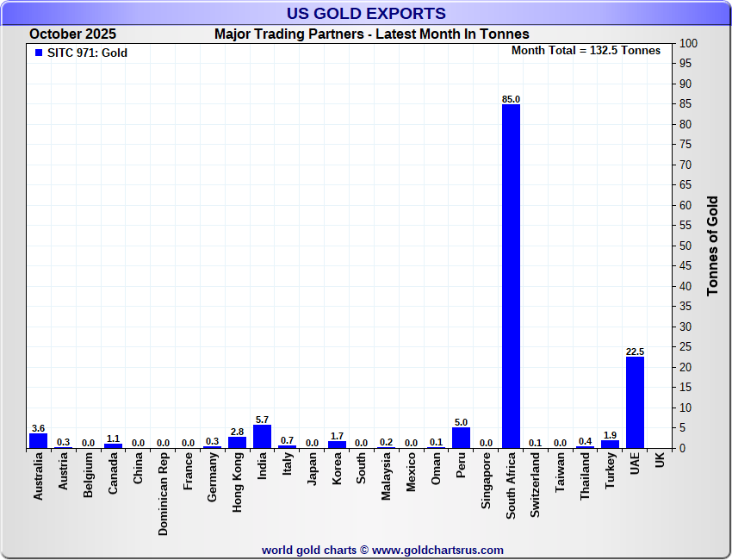Click the 3.6 value label above Australia
This screenshot has width=732, height=560.
[38, 428]
